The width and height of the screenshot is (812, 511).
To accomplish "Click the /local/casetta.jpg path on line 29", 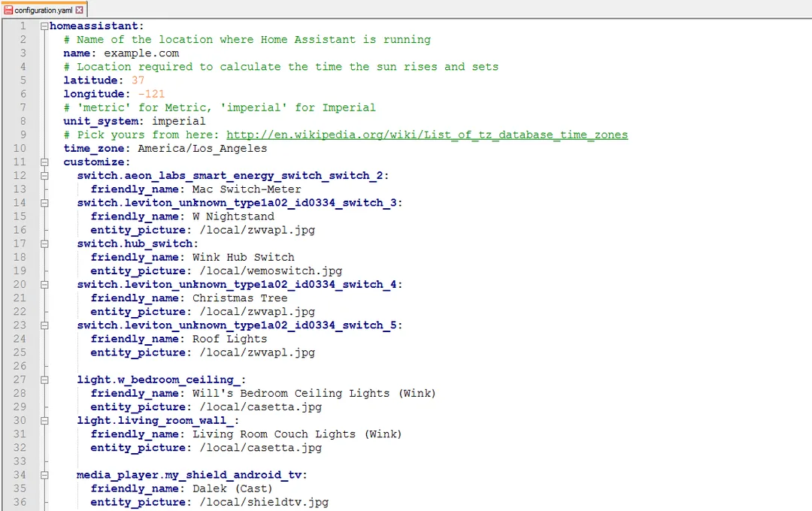I will pos(260,407).
